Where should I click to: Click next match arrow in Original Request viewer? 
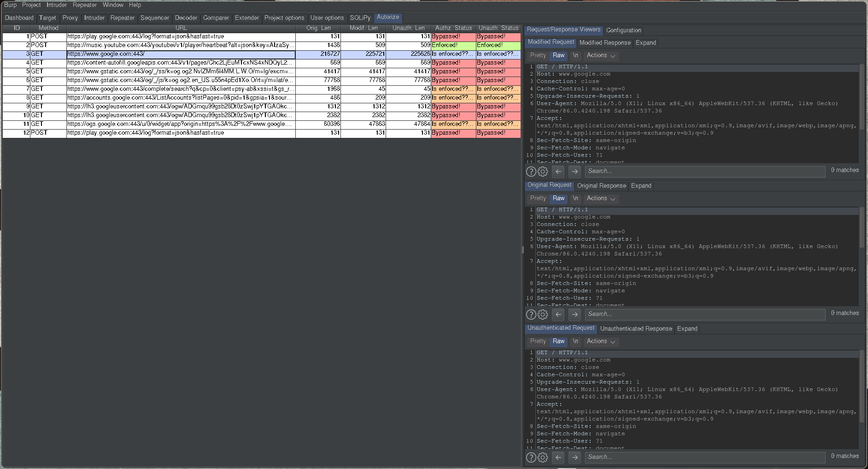pos(575,315)
